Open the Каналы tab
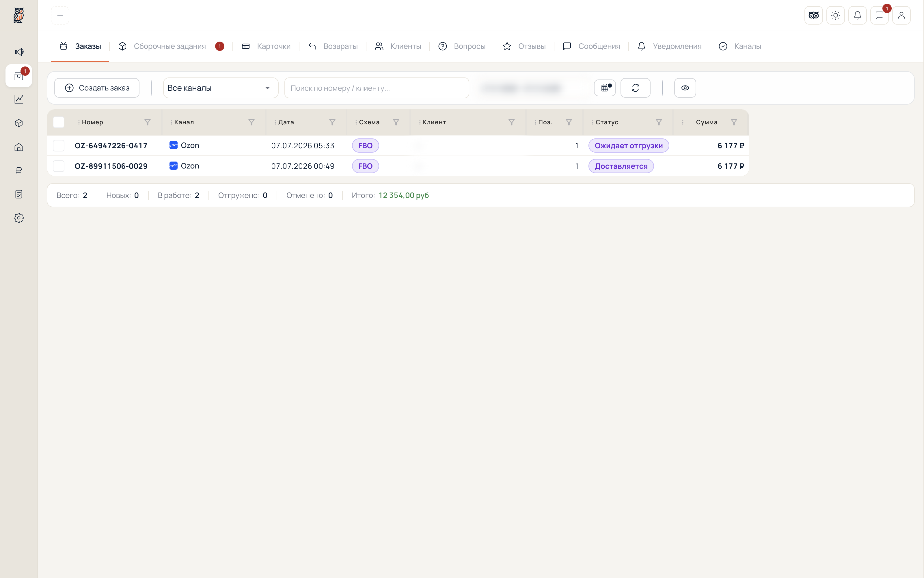This screenshot has width=924, height=578. 740,46
